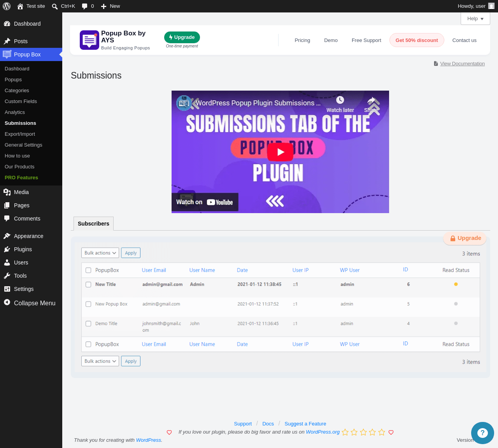Screen dimensions: 498x448
Task: Go to Popups in Popup Box submenu
Action: pyautogui.click(x=13, y=79)
